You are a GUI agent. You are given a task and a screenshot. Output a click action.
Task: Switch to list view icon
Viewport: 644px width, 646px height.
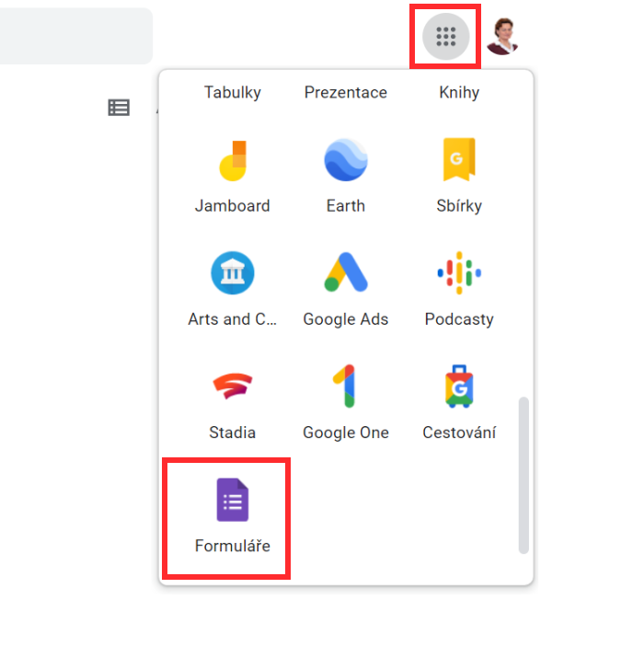click(119, 108)
